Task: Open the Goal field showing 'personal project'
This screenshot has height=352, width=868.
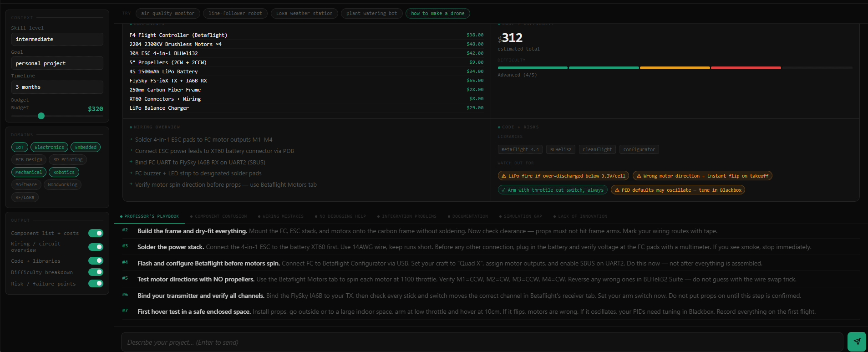Action: (57, 63)
